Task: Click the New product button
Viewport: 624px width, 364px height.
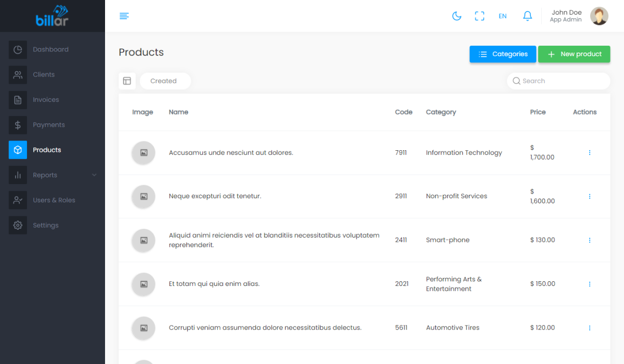Action: (574, 54)
